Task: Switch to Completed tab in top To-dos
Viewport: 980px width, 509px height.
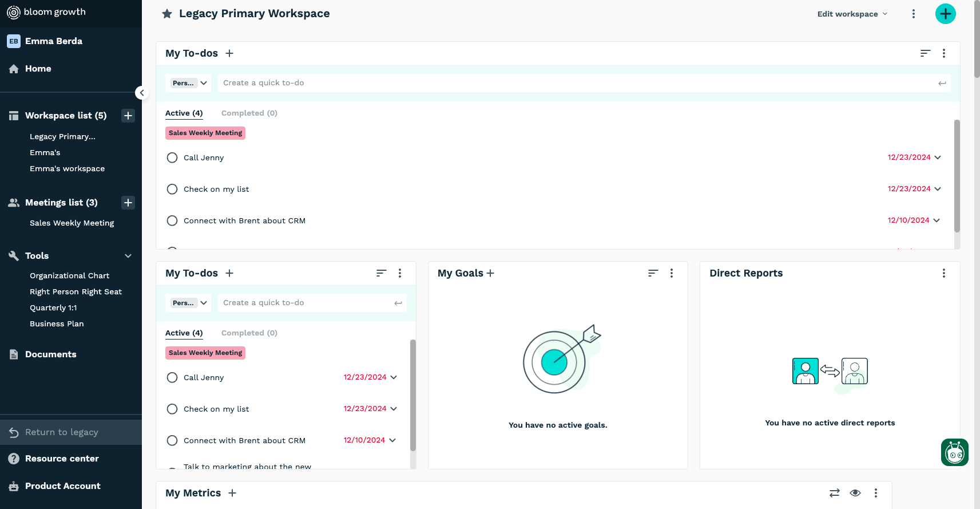Action: (249, 113)
